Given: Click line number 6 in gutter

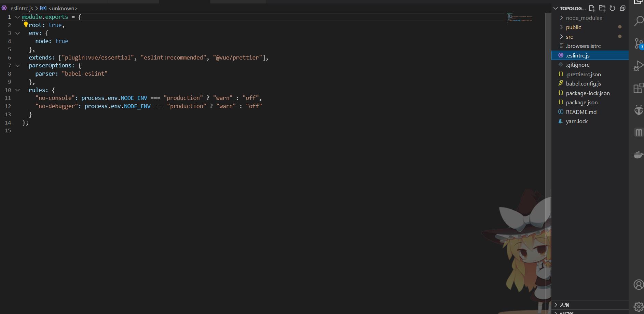Looking at the screenshot, I should click(9, 57).
